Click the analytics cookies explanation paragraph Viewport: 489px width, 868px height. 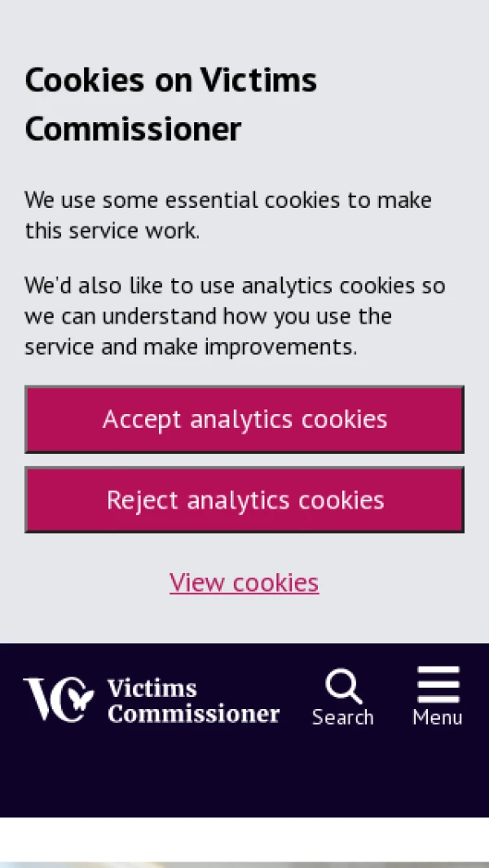click(x=235, y=316)
